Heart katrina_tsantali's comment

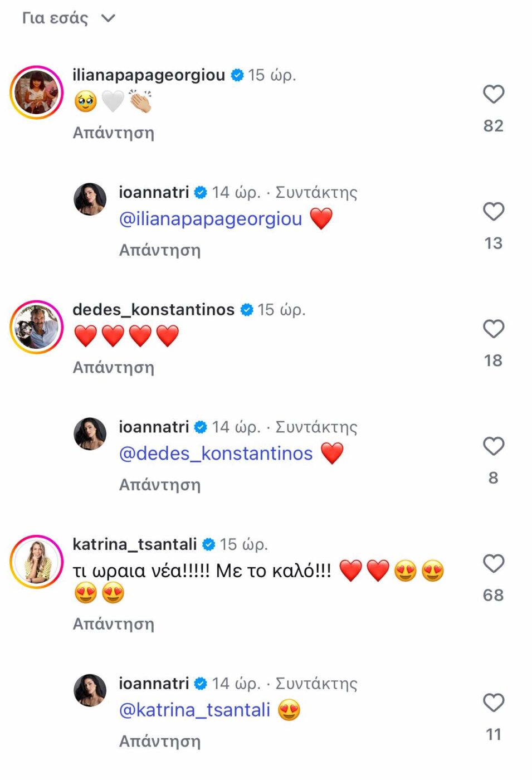(493, 563)
